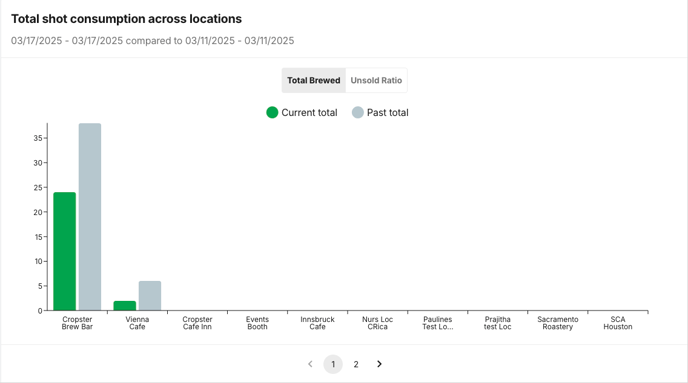Click the Sacramento Roastery axis label
Image resolution: width=688 pixels, height=383 pixels.
coord(558,323)
